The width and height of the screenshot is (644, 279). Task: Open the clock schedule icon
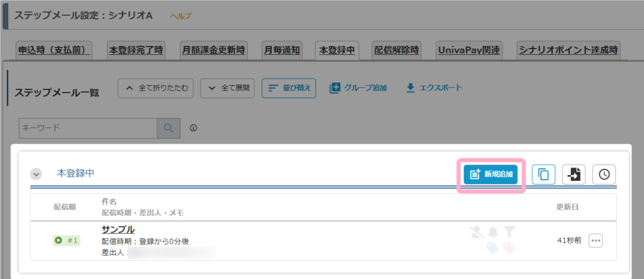coord(604,174)
